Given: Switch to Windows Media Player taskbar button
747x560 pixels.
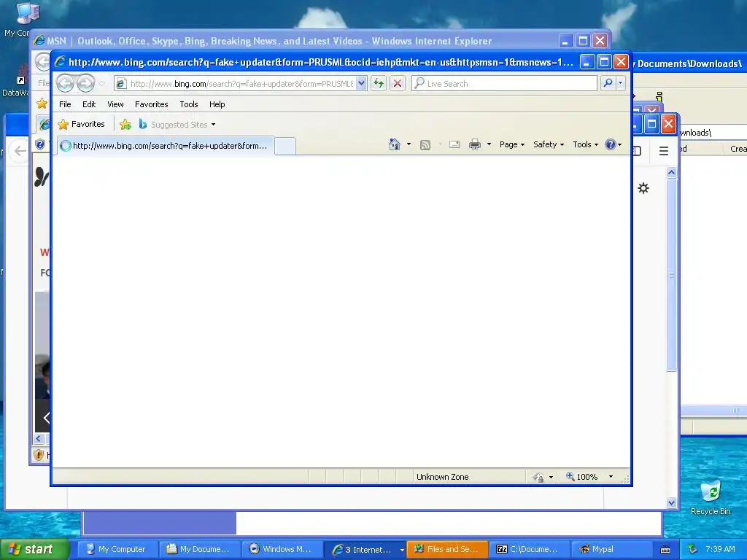Looking at the screenshot, I should 282,549.
